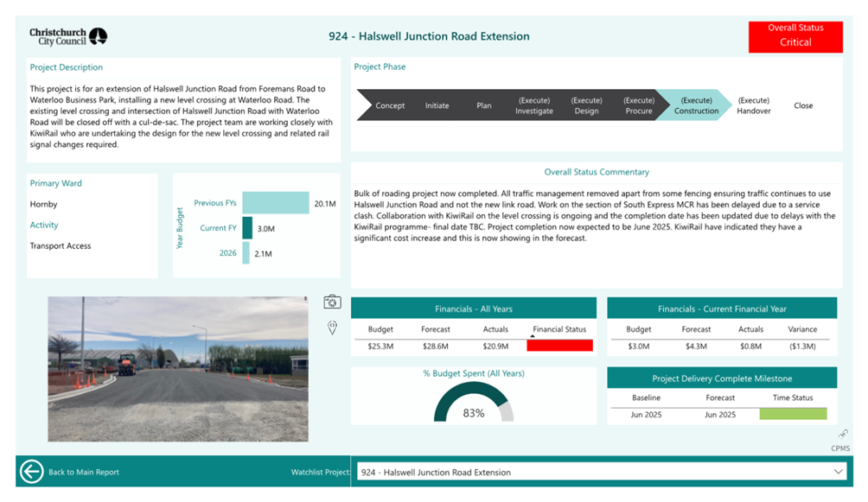Open the Watchlist Project selection box

pos(597,472)
